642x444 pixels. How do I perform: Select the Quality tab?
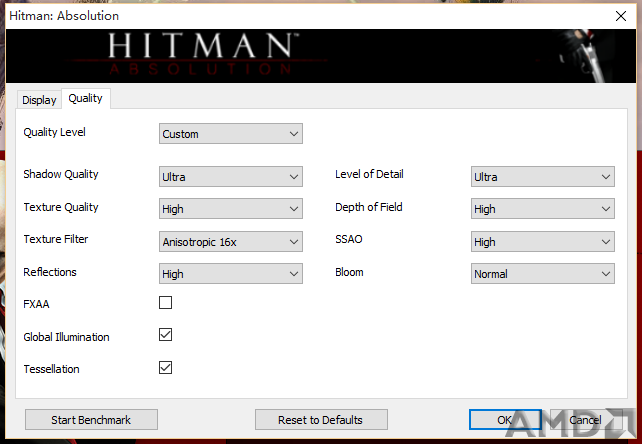(x=85, y=98)
